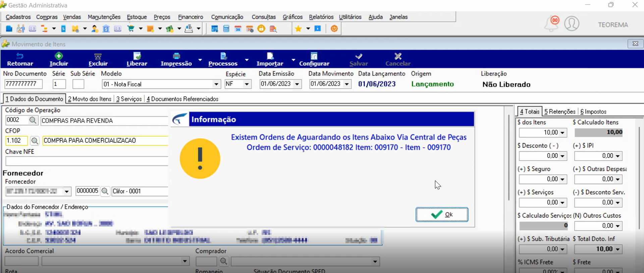Switch to 6 Impostos tab
The image size is (644, 273).
click(593, 112)
